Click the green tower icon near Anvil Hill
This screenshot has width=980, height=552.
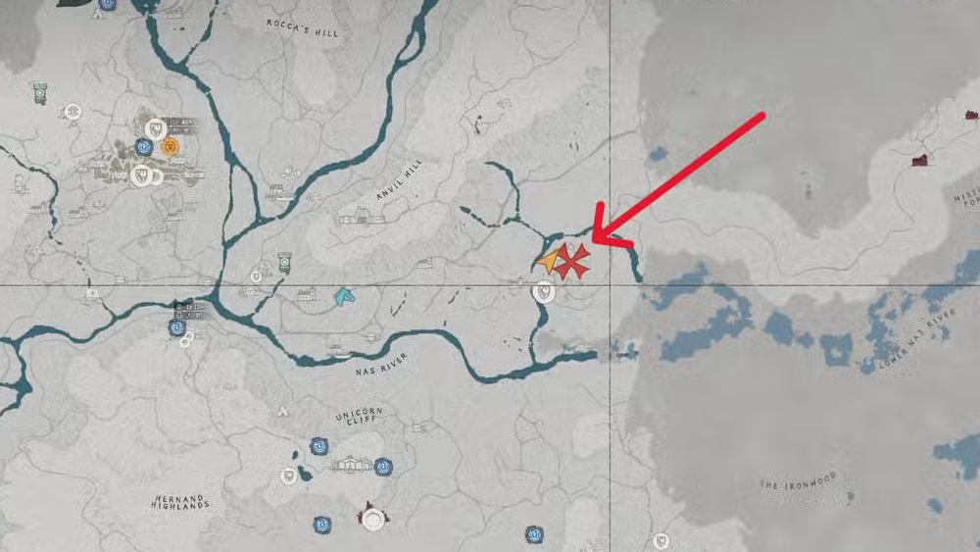285,263
